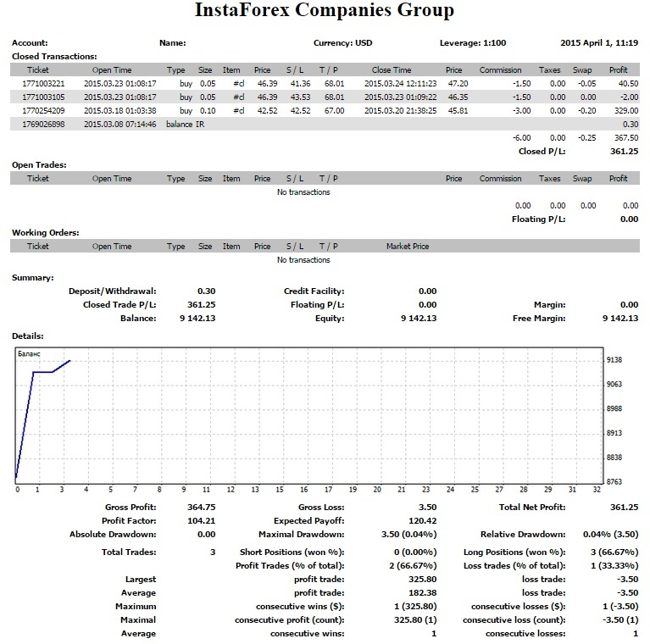The image size is (650, 644).
Task: Select the Short Positions value 0 (0.00%)
Action: (415, 552)
